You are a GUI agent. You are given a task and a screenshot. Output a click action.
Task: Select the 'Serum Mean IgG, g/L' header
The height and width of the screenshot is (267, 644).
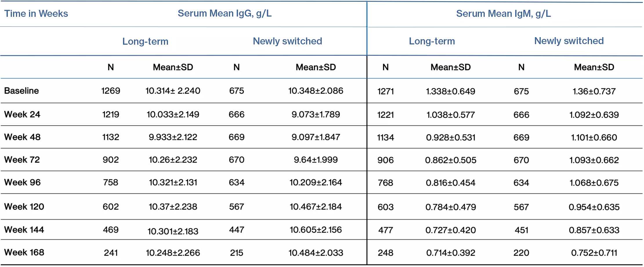(x=225, y=13)
